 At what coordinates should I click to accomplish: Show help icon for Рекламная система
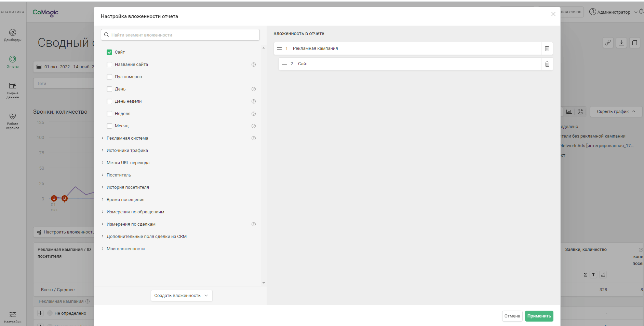pyautogui.click(x=254, y=138)
